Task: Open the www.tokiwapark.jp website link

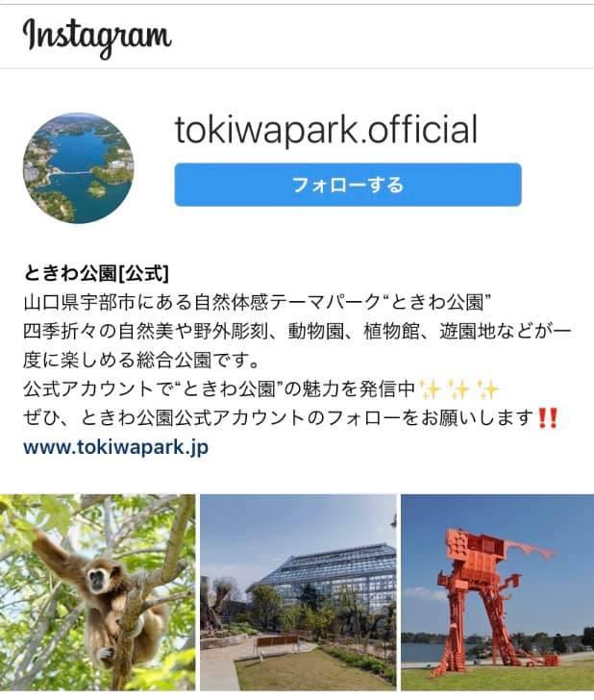Action: [115, 447]
